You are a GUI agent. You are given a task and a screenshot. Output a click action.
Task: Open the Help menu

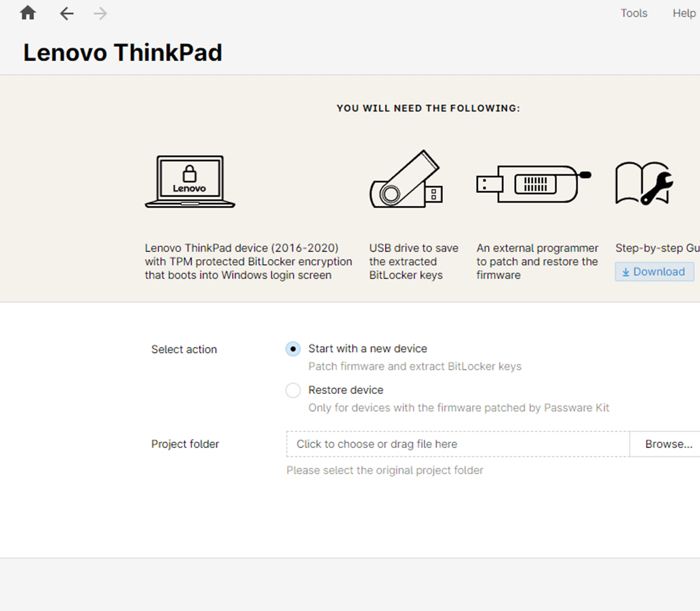tap(684, 13)
